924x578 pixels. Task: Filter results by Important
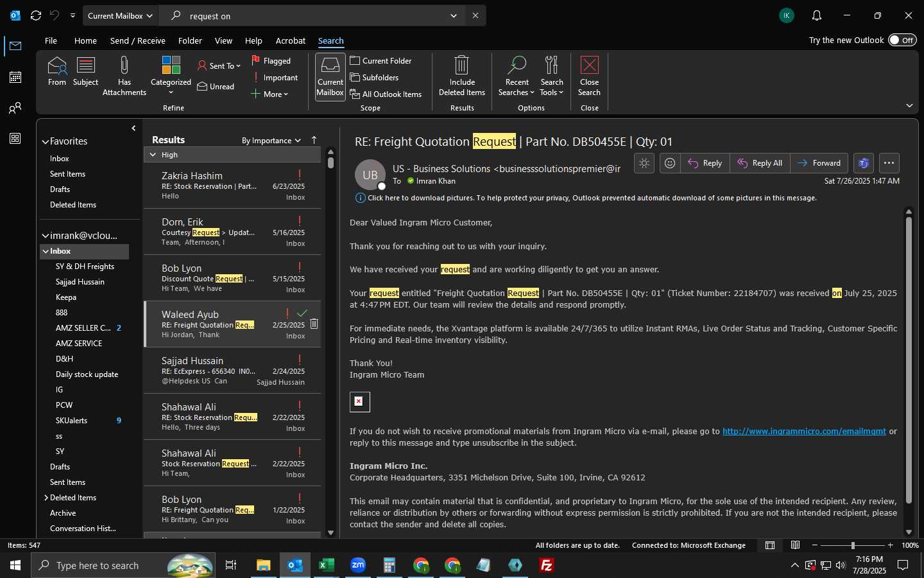pyautogui.click(x=275, y=78)
